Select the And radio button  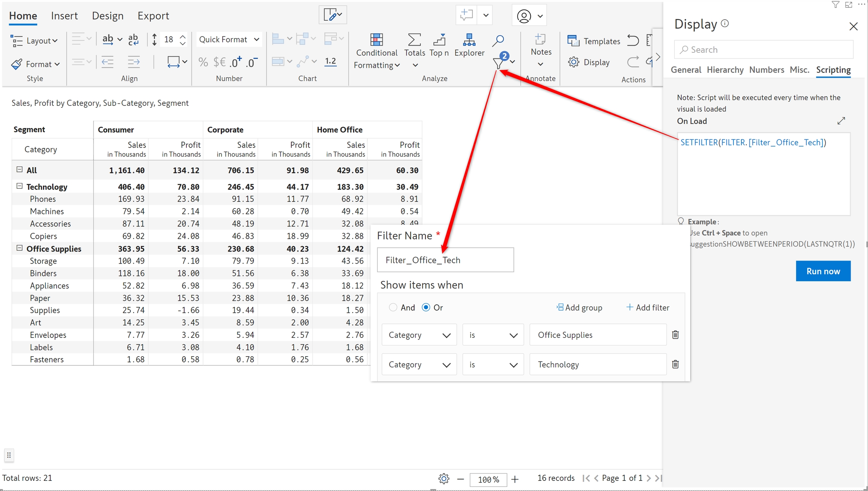pos(393,307)
